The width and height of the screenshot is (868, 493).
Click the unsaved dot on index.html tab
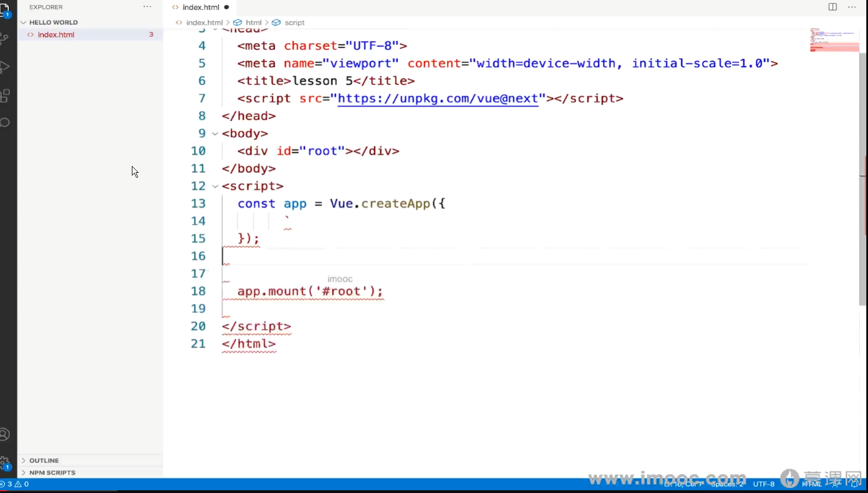point(227,7)
